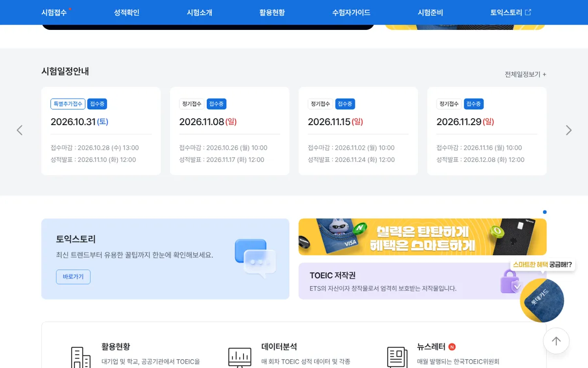This screenshot has width=588, height=368.
Task: Open the 데이터분석 link
Action: 279,347
